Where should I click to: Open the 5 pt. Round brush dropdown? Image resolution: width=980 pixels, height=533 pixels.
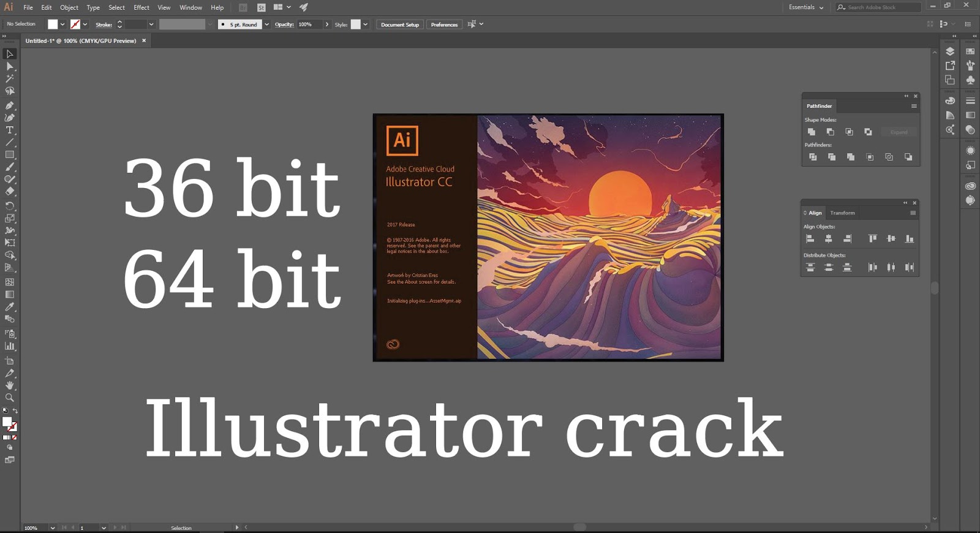point(266,25)
